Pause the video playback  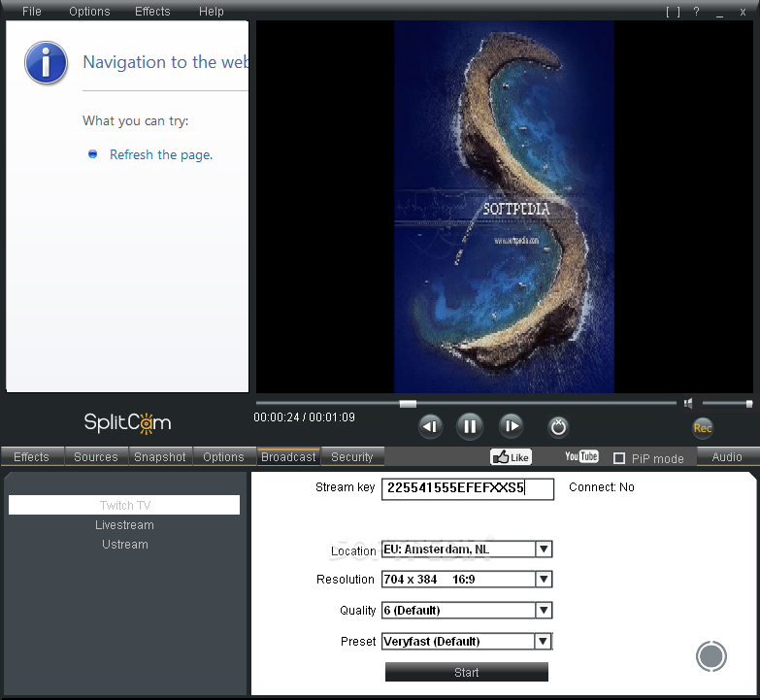click(x=469, y=426)
